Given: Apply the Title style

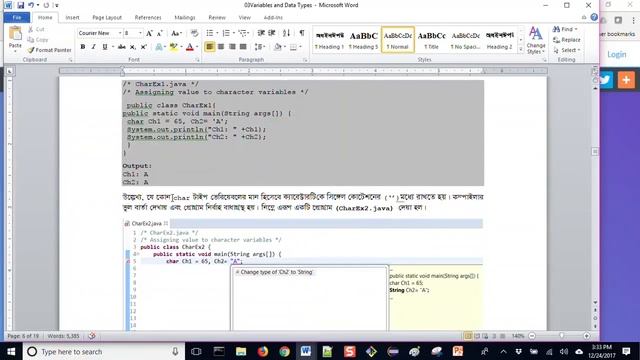Looking at the screenshot, I should (x=431, y=40).
